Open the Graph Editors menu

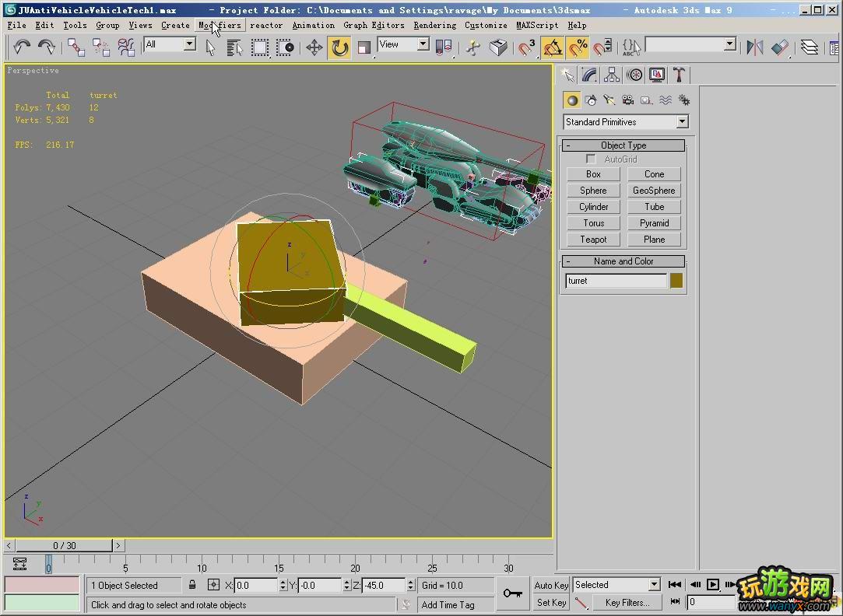coord(374,25)
